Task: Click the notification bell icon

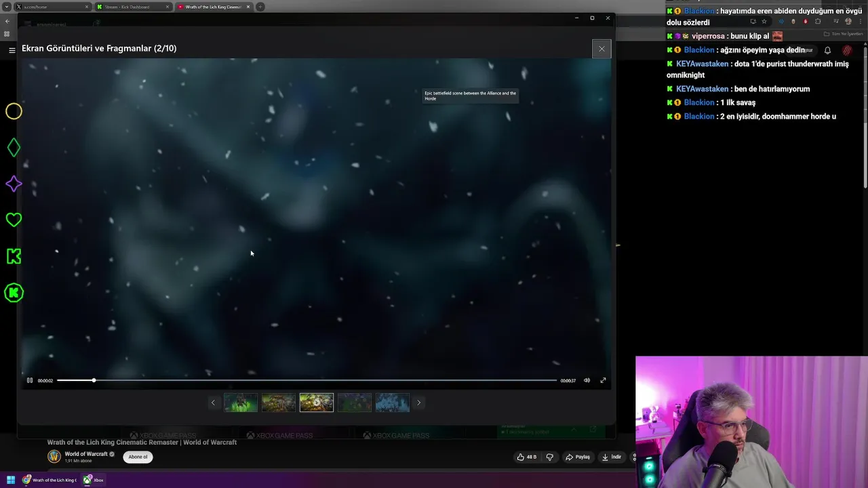Action: tap(827, 50)
